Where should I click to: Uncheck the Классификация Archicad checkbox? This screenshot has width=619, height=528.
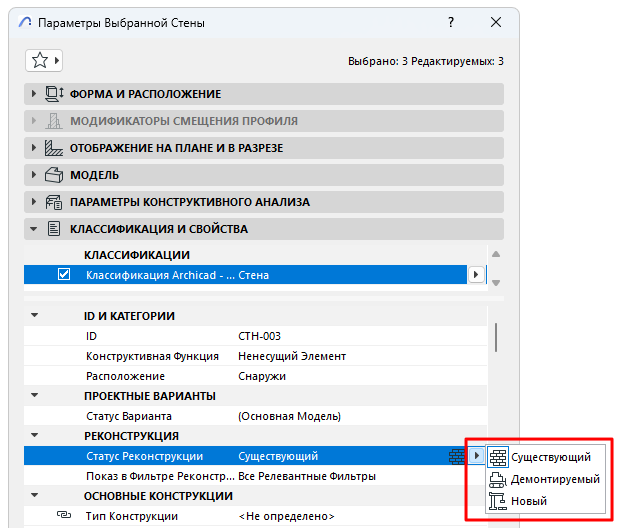click(x=64, y=274)
